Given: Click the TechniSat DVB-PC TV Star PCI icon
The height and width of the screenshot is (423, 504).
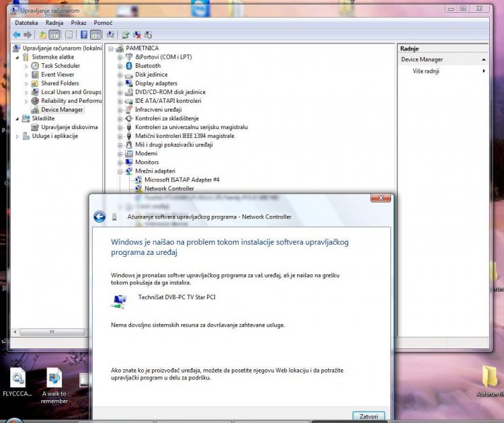Looking at the screenshot, I should coord(119,301).
